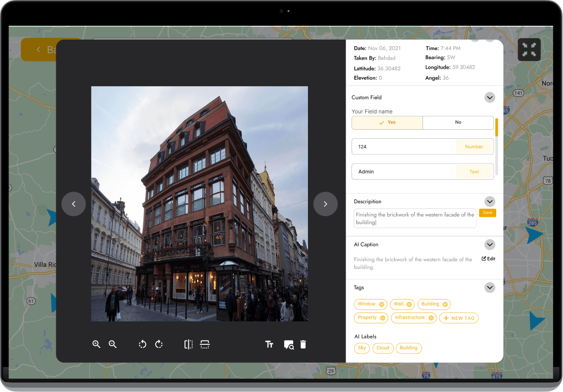Delete photo with trash icon
563x392 pixels.
click(303, 344)
